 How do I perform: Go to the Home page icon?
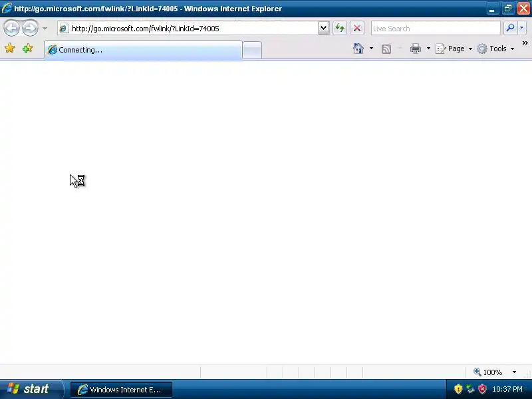(x=358, y=49)
